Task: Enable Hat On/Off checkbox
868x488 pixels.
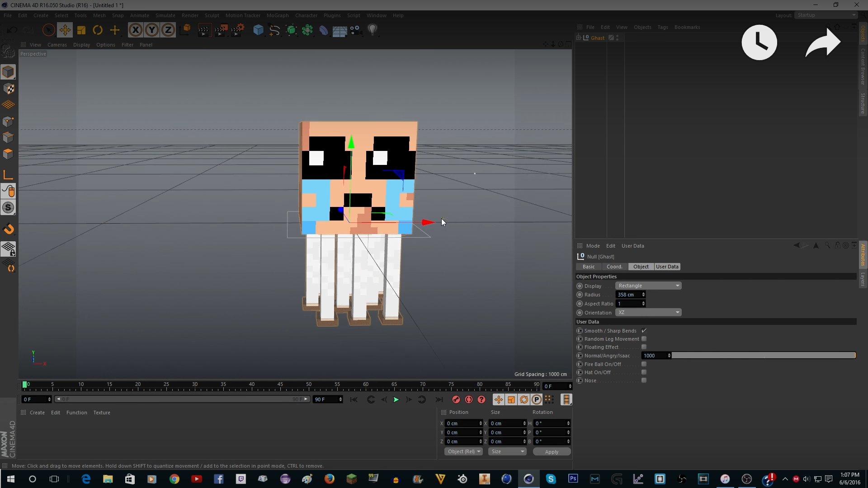Action: point(644,372)
